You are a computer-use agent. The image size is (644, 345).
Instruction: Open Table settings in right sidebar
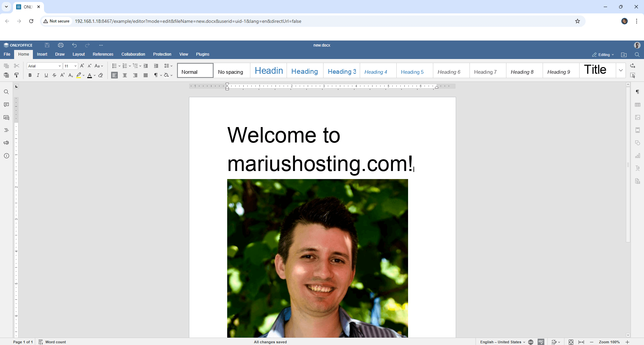[638, 105]
